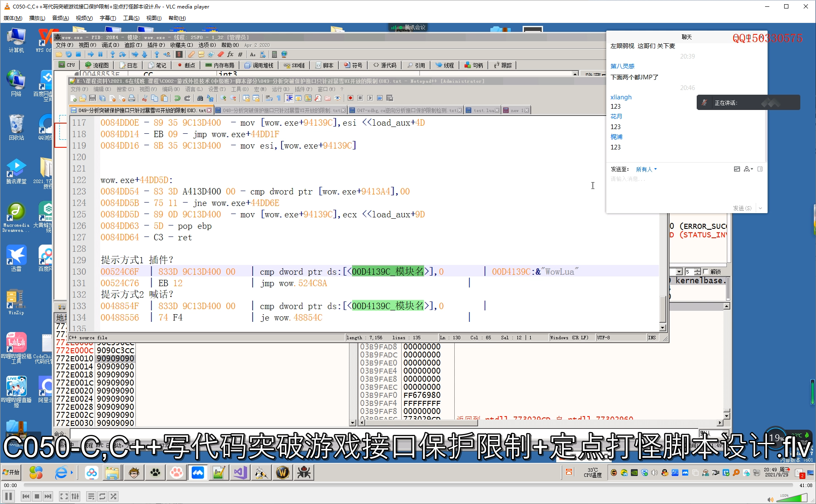Open Notepad++ 语言(L) menu

(194, 89)
